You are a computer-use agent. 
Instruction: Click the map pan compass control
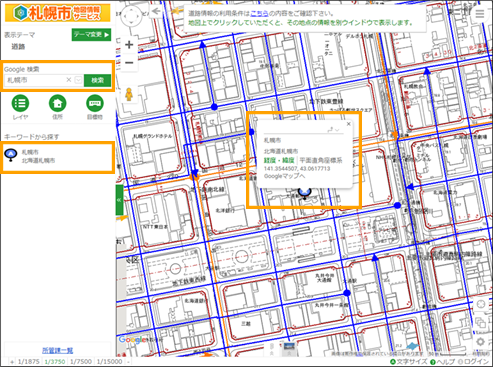pos(131,15)
